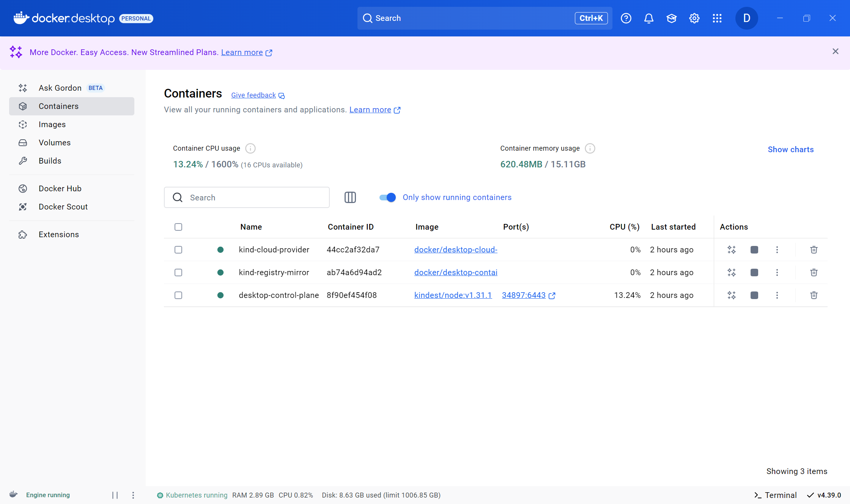Select the kind-registry-mirror row checkbox

pyautogui.click(x=178, y=272)
